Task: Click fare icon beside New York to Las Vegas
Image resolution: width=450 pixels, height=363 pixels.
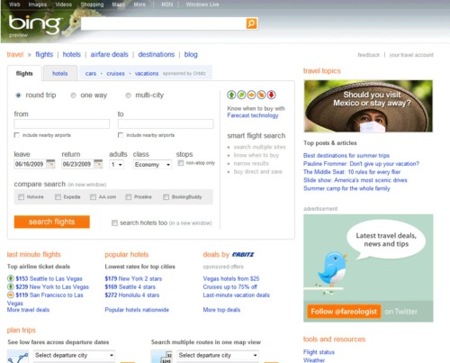Action: tap(10, 287)
